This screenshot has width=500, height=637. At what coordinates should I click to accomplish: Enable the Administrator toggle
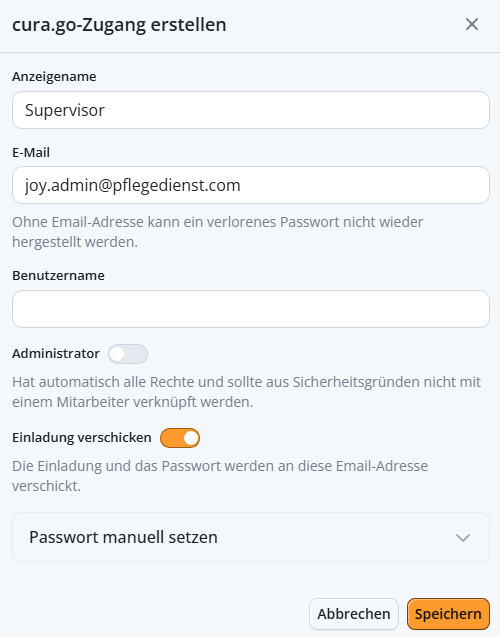pos(128,354)
